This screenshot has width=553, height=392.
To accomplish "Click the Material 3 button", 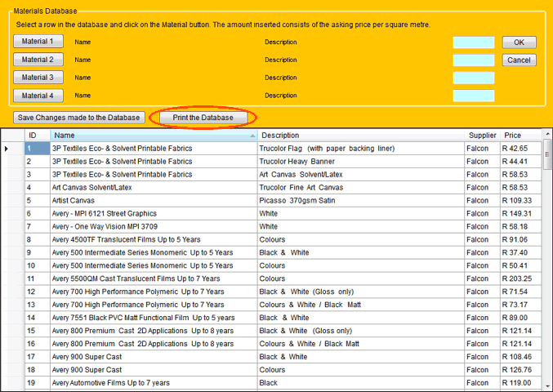I will [38, 78].
